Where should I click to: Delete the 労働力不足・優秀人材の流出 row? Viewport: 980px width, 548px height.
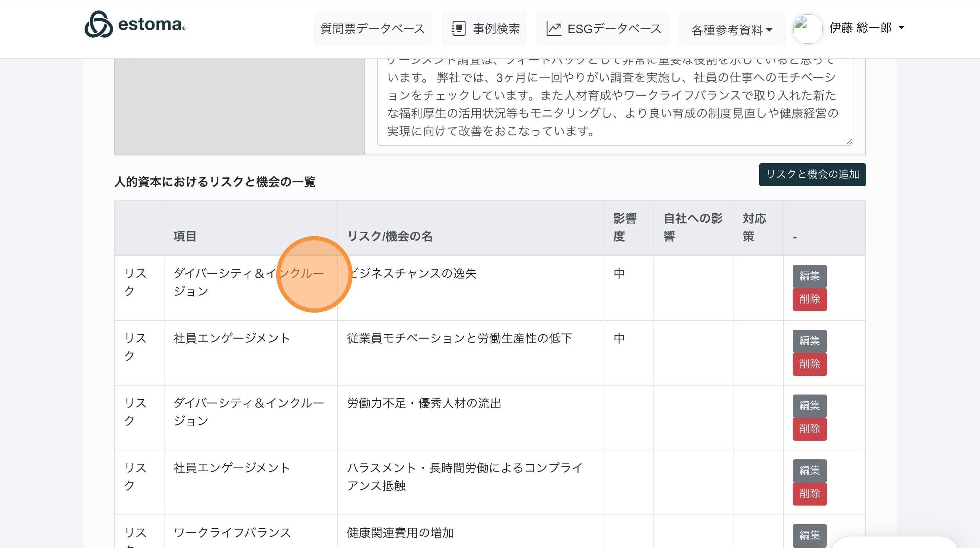tap(809, 428)
